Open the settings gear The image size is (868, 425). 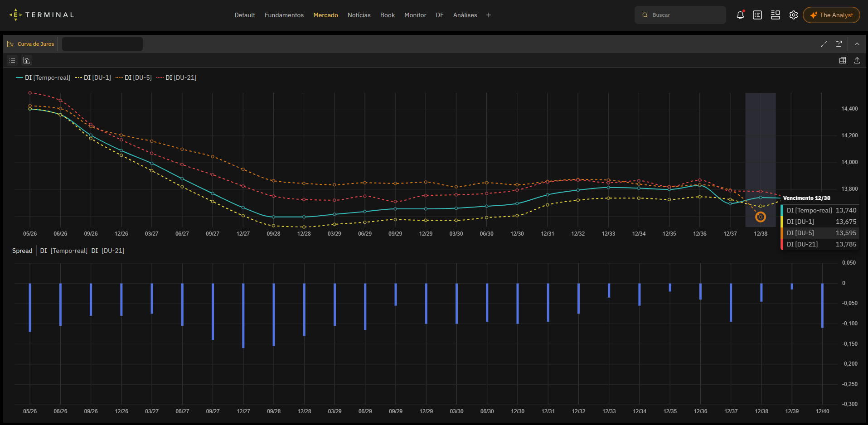coord(793,15)
